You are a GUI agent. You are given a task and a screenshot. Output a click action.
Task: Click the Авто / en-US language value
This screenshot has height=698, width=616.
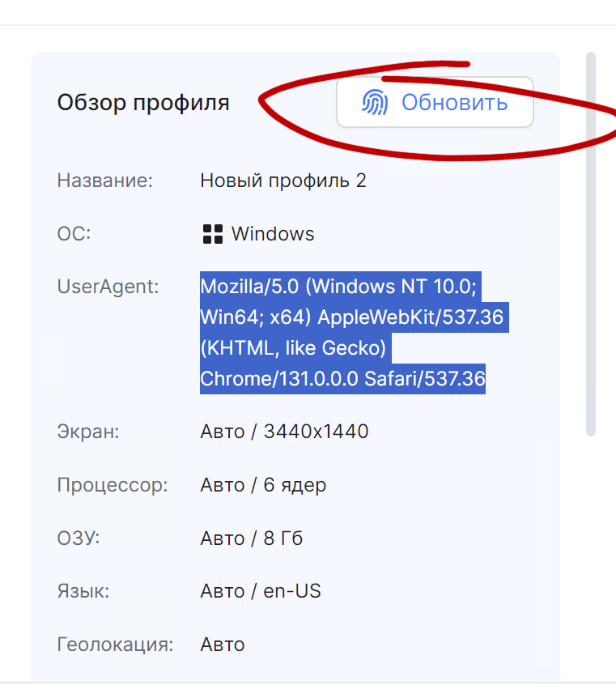pyautogui.click(x=261, y=592)
